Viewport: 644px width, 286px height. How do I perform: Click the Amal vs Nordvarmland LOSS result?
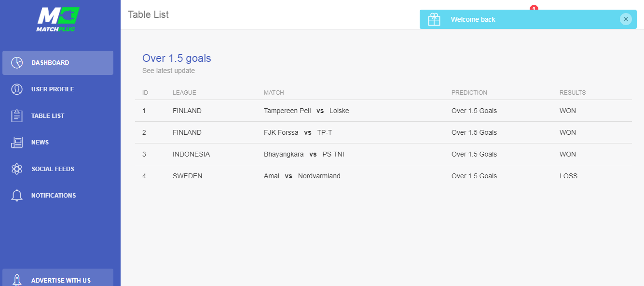click(568, 176)
